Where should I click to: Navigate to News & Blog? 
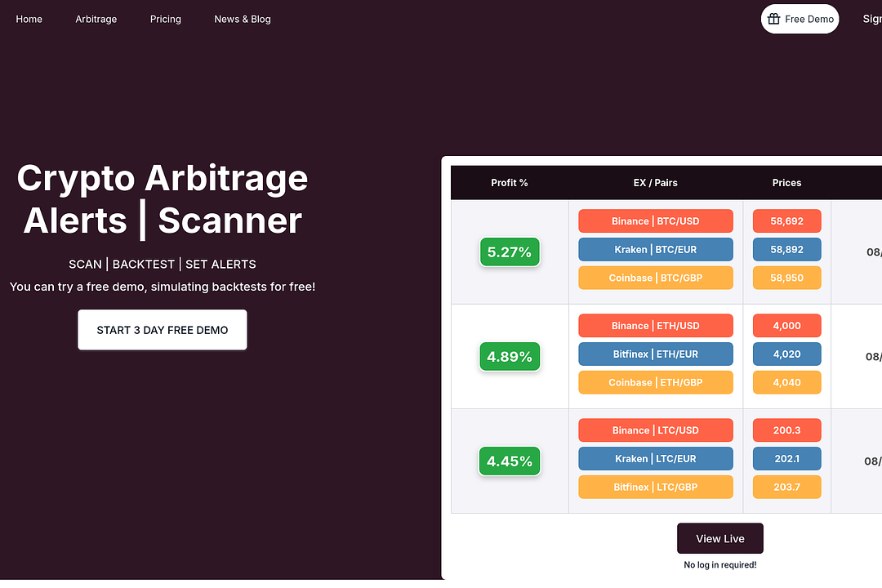click(243, 19)
